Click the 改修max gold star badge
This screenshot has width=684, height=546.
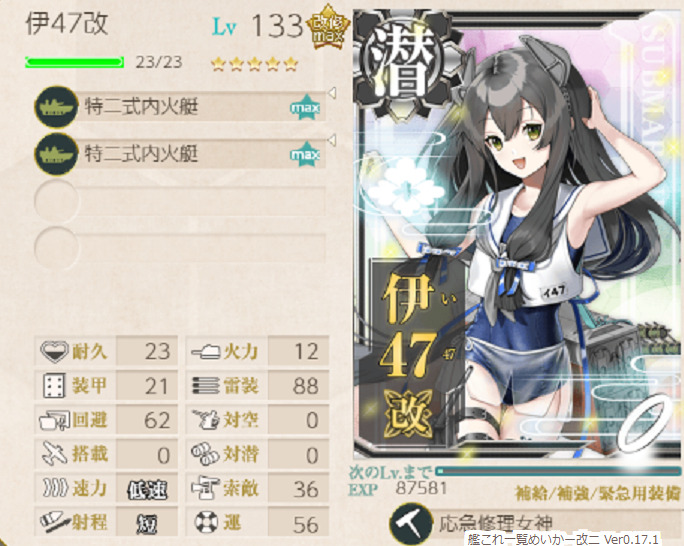point(328,27)
